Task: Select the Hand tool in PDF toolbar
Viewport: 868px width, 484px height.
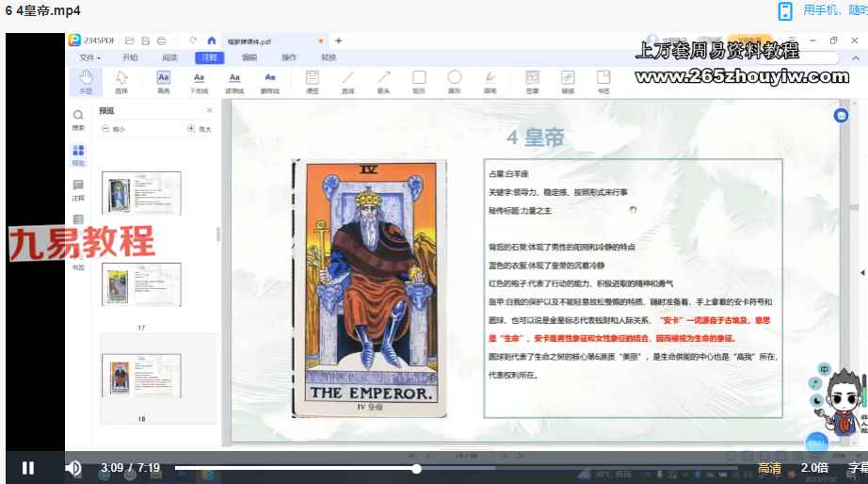Action: click(86, 81)
